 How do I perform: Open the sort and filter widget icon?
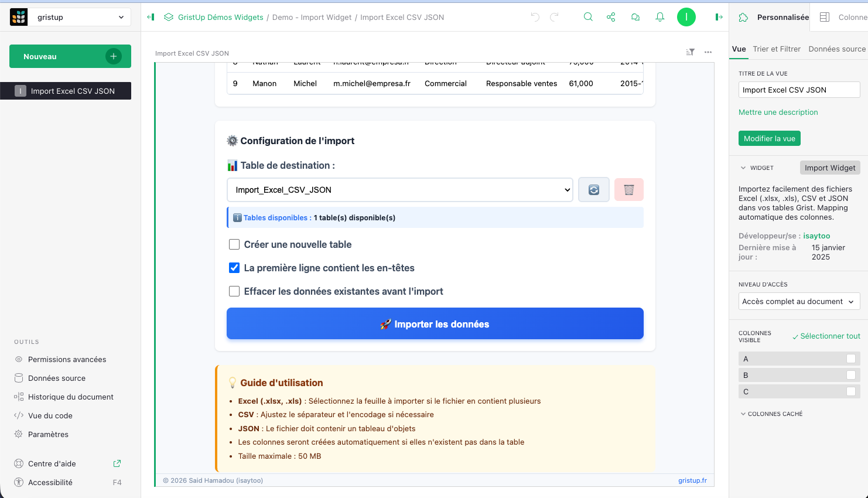691,52
